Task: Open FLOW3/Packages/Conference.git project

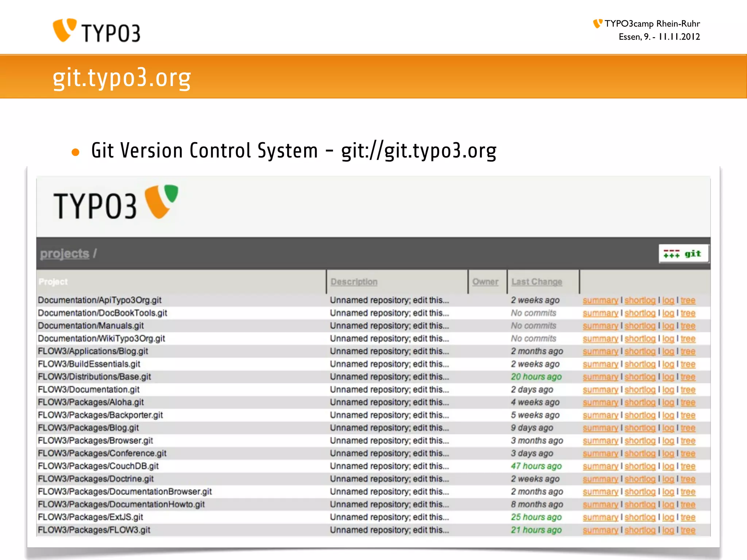Action: click(102, 454)
